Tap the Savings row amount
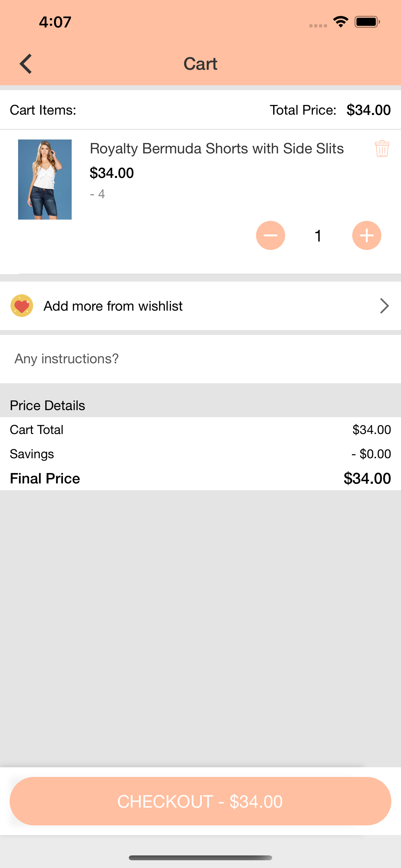 point(371,454)
